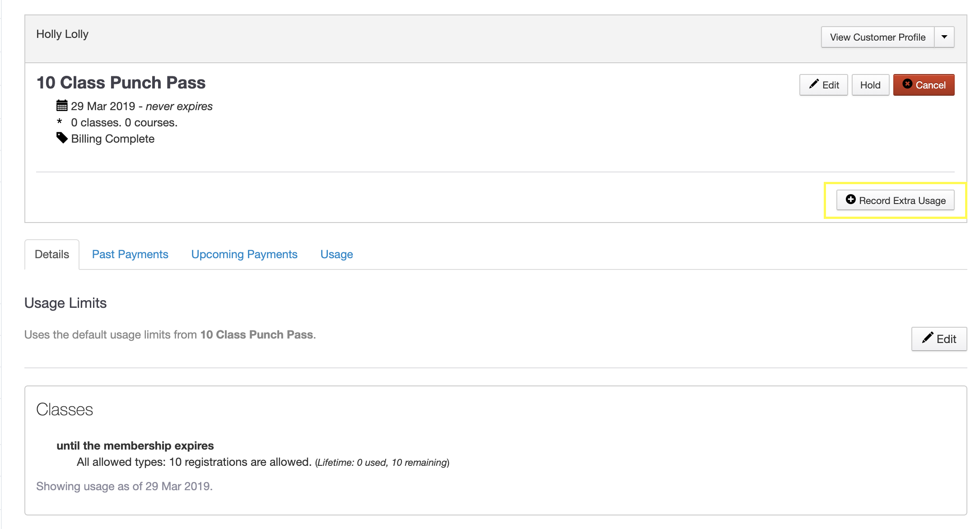Click the pencil icon in Usage Limits Edit
The width and height of the screenshot is (980, 529).
[x=928, y=338]
